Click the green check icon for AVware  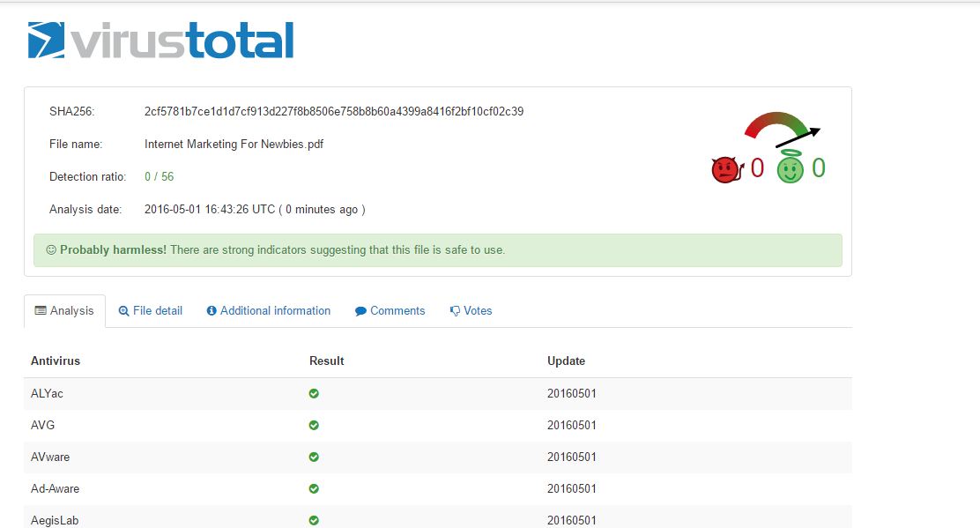(x=314, y=457)
